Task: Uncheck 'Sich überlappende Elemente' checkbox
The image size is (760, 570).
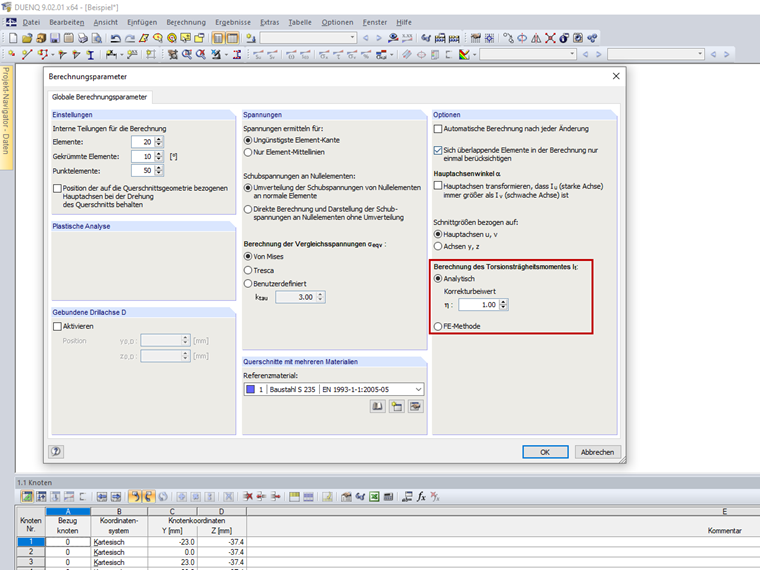Action: coord(438,150)
